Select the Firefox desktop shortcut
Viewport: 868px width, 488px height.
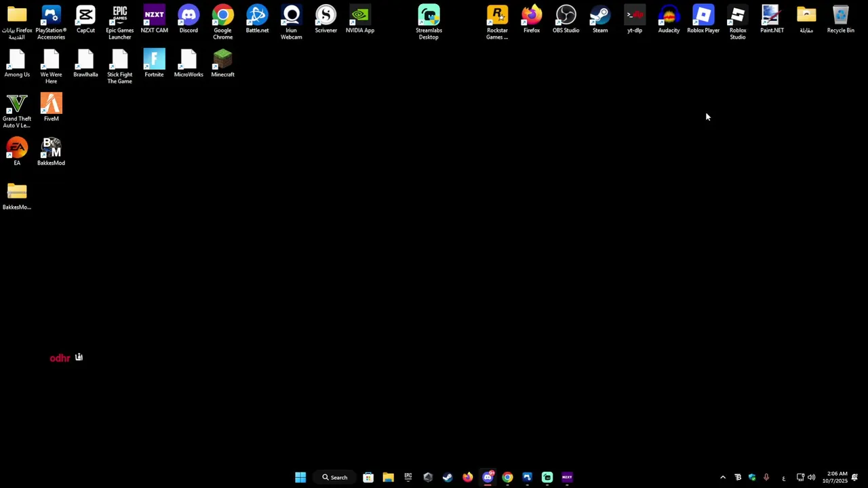tap(532, 19)
